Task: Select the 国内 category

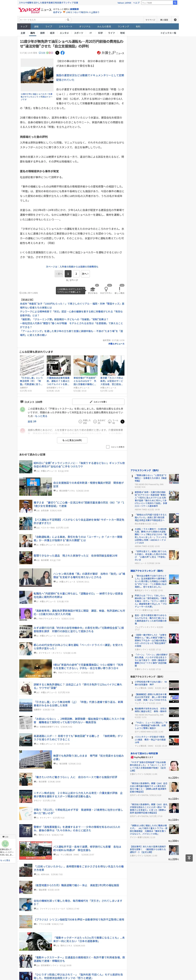Action: (33, 33)
